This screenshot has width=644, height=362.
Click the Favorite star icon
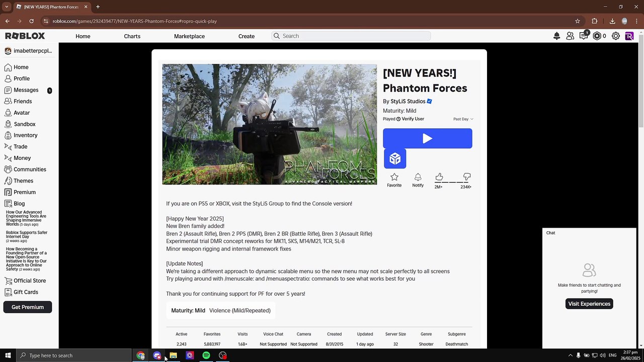pyautogui.click(x=394, y=177)
